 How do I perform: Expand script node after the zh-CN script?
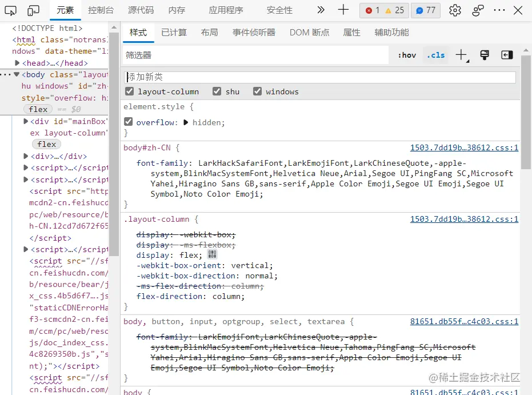point(26,249)
